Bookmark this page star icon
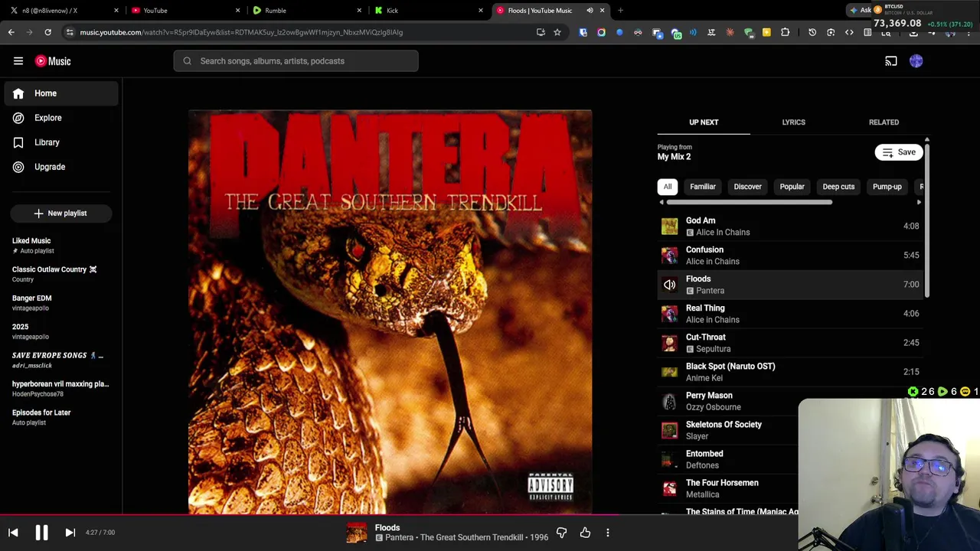 (x=557, y=32)
